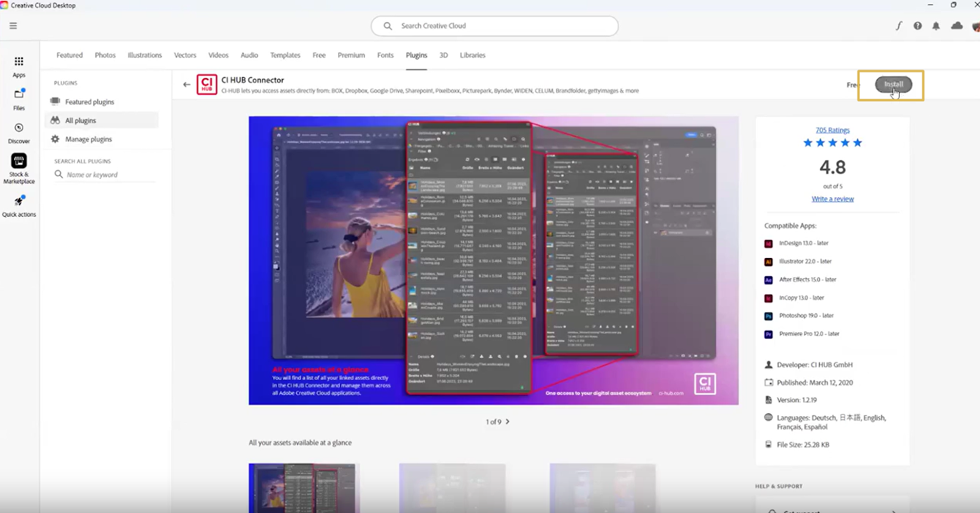Viewport: 980px width, 513px height.
Task: Go back with the left arrow
Action: (187, 85)
